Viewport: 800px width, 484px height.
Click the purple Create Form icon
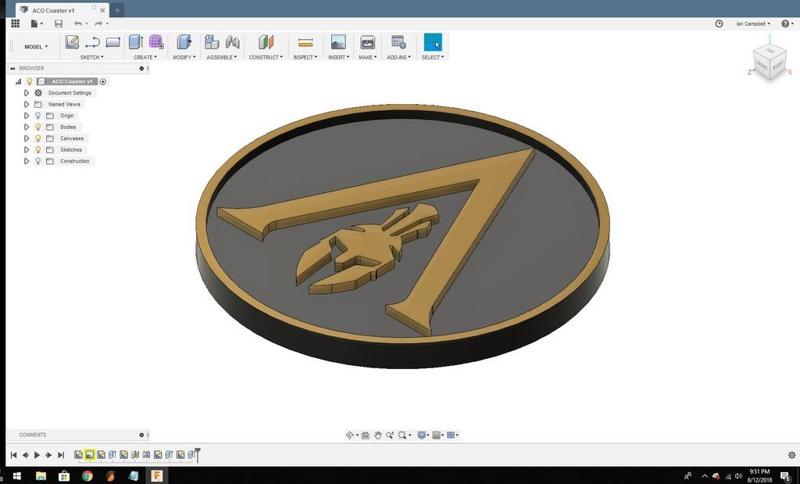156,42
